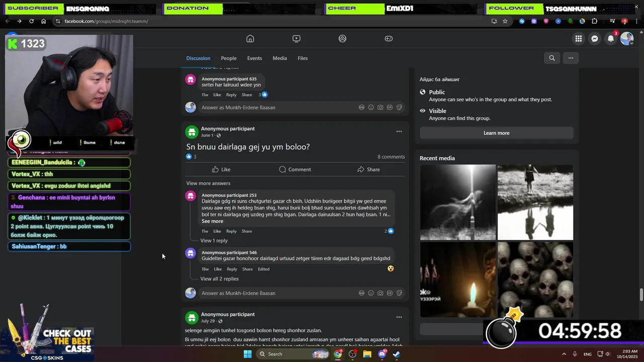
Task: Reply to Anonymous participant 546's comment
Action: pyautogui.click(x=232, y=269)
